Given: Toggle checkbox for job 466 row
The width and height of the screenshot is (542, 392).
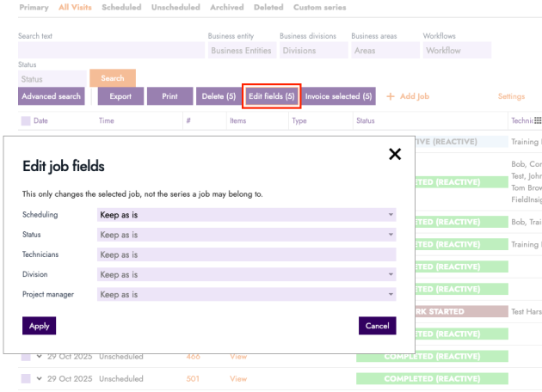Looking at the screenshot, I should click(x=26, y=356).
